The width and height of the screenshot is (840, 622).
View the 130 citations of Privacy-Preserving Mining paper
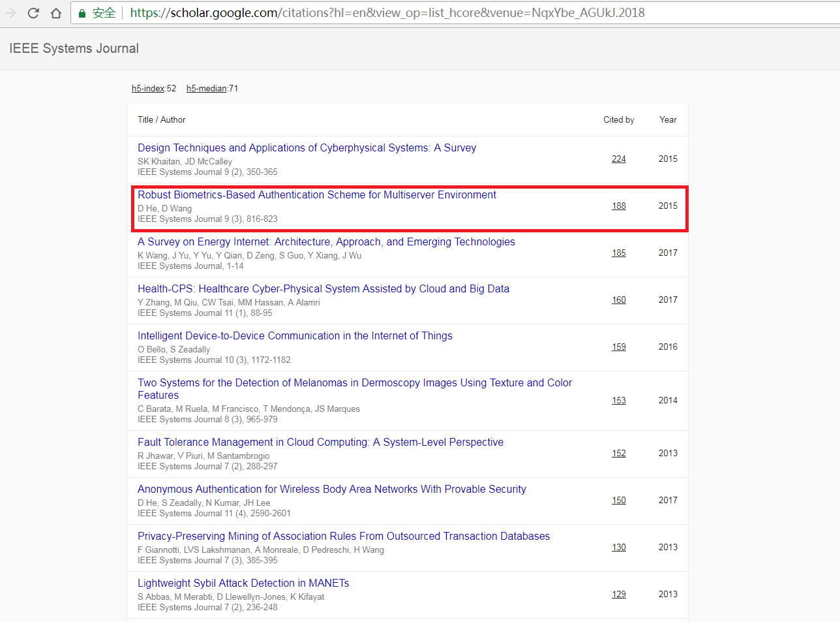pyautogui.click(x=619, y=548)
